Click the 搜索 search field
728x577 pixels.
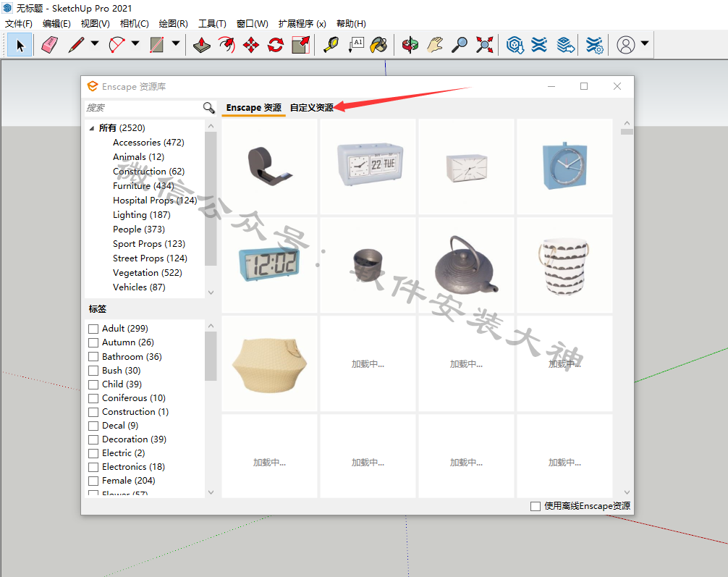[x=143, y=108]
